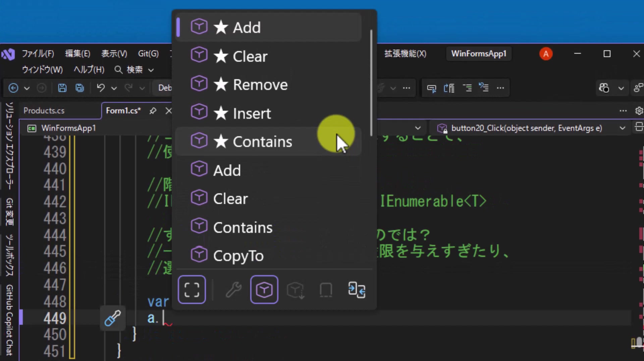
Task: Click the WinFormsApp1 solution name button
Action: [x=479, y=54]
